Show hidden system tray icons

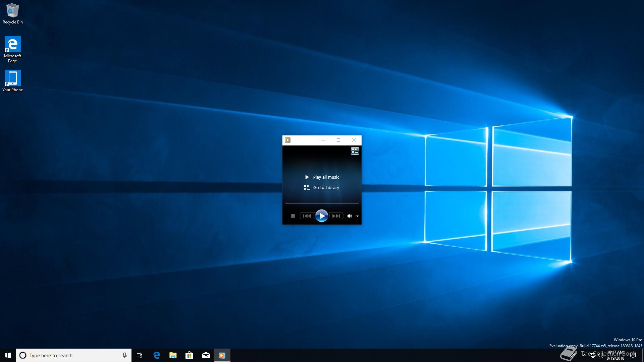pos(585,355)
